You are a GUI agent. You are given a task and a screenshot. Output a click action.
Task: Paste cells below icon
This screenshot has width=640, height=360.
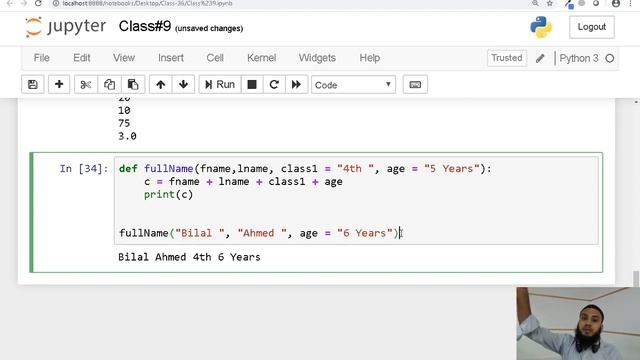click(x=133, y=84)
